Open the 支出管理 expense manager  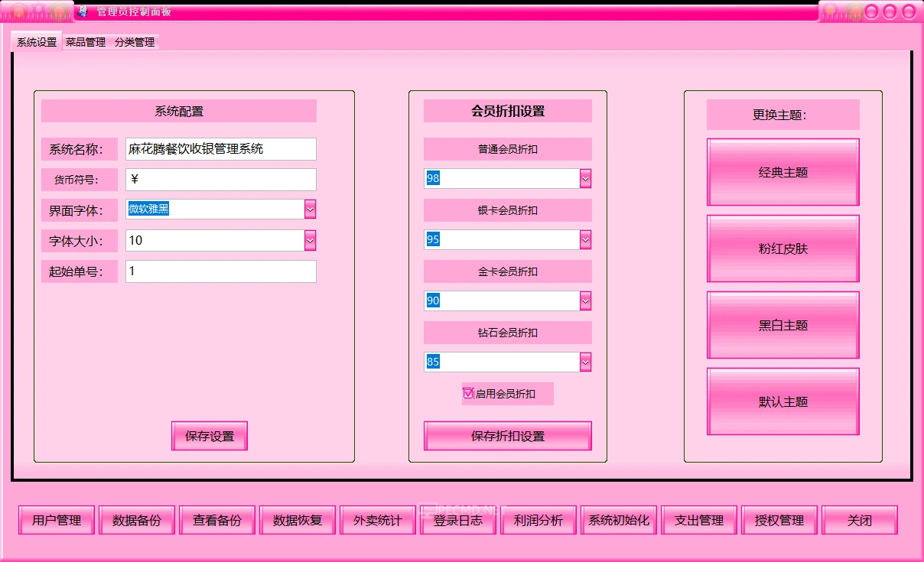(698, 520)
